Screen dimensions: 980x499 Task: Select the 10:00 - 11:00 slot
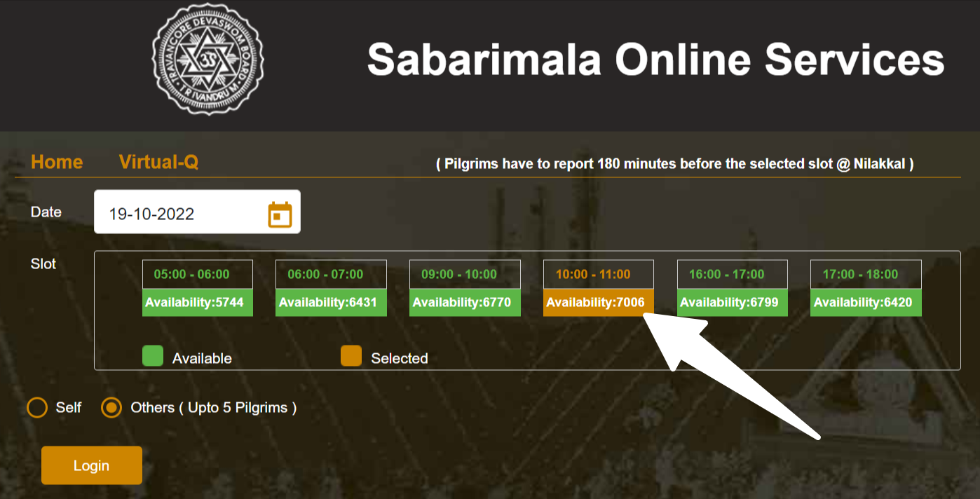click(x=599, y=274)
